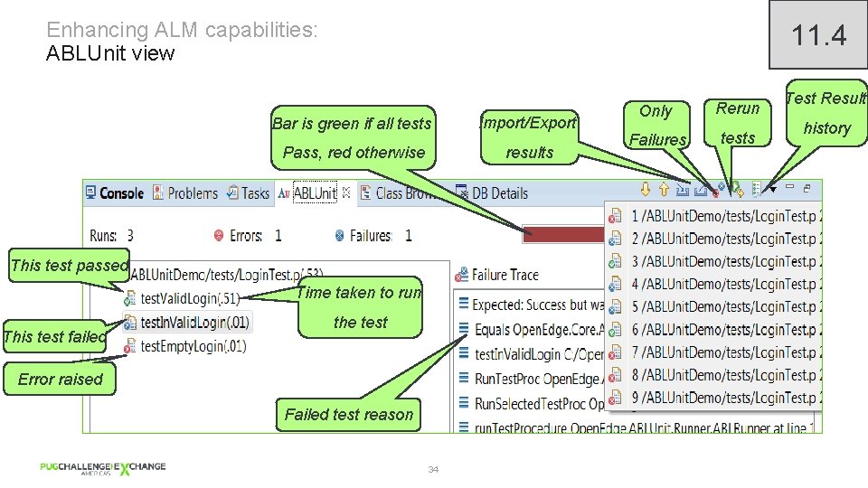
Task: Select history entry 8 LoginTest.p
Action: 713,375
